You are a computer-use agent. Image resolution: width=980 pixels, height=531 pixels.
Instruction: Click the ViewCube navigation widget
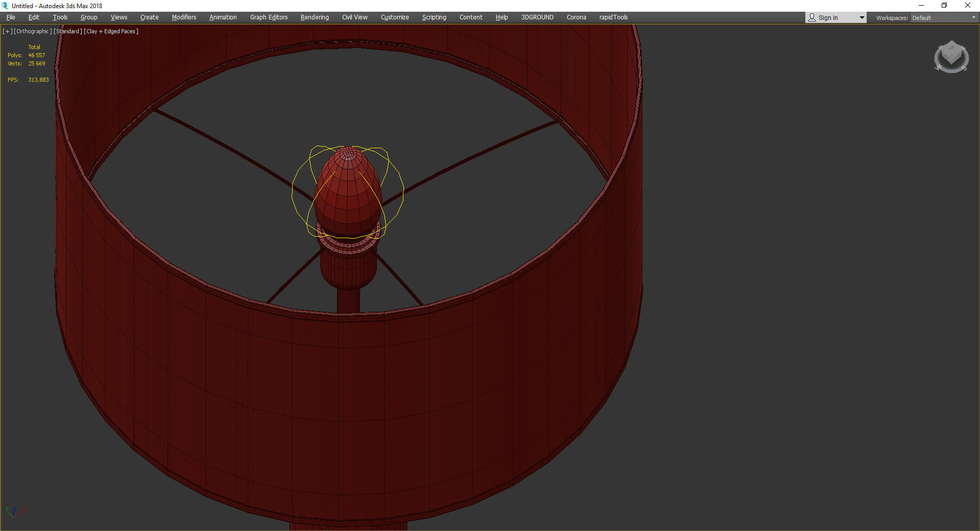[951, 57]
